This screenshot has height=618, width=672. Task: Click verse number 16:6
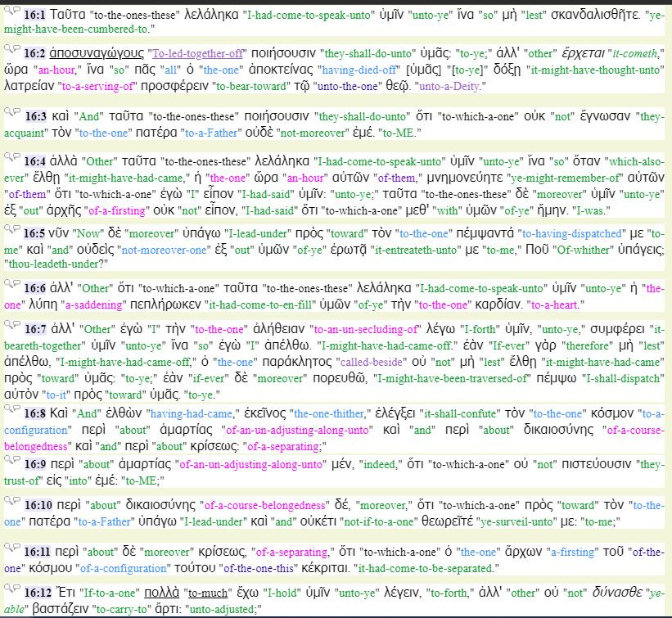(34, 288)
